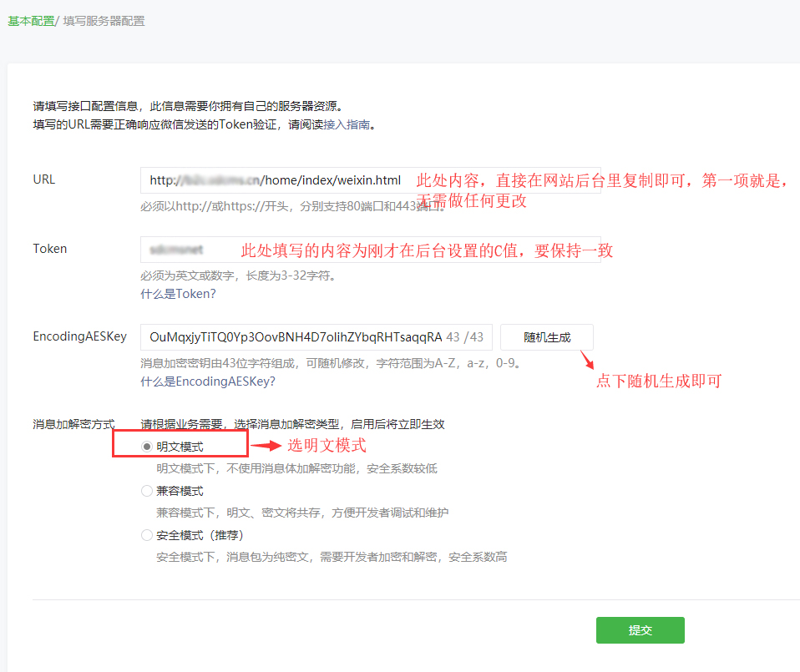Click the 填写服务器配置 breadcrumb text
This screenshot has width=800, height=672.
(104, 21)
